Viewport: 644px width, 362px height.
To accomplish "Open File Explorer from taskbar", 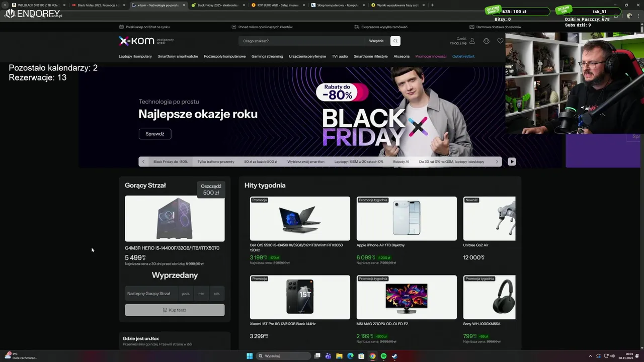I will [339, 356].
